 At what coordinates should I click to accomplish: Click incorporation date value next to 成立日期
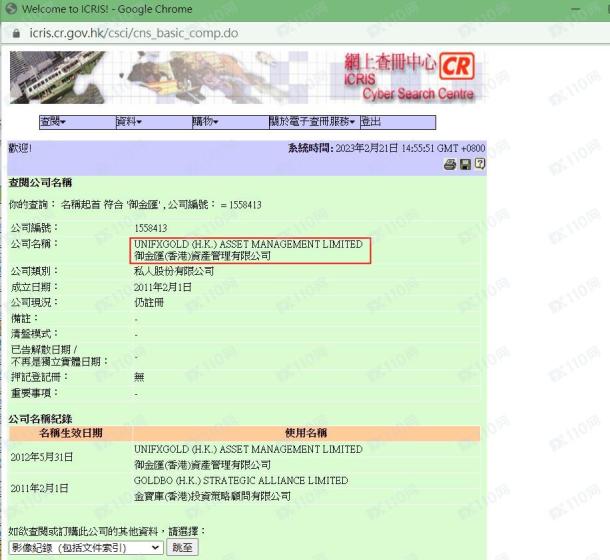pyautogui.click(x=163, y=287)
